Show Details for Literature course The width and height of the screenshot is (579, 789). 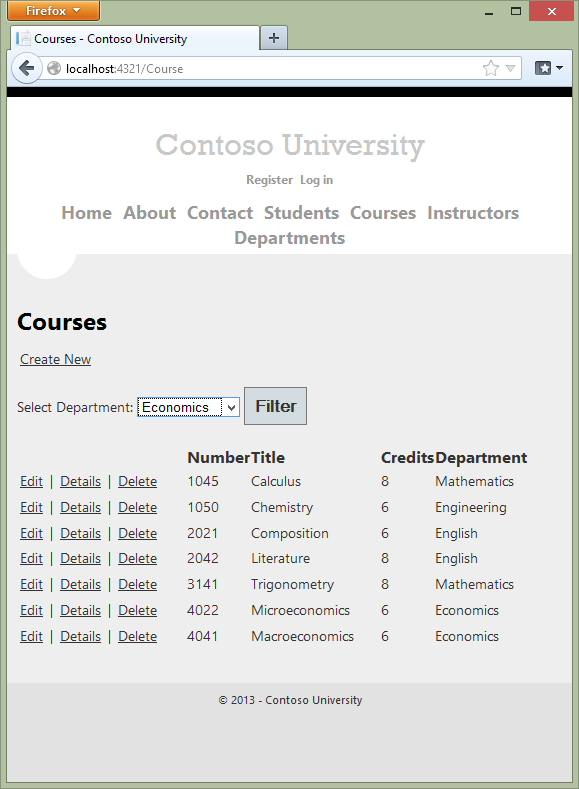[x=80, y=559]
